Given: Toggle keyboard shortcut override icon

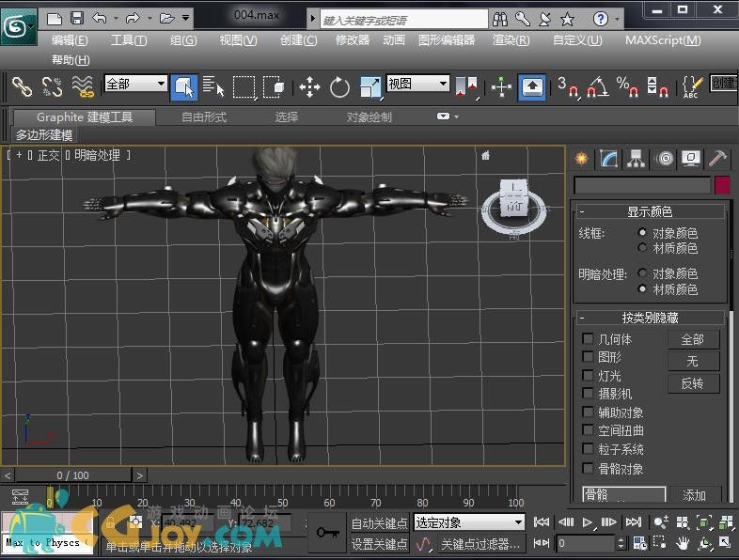Looking at the screenshot, I should pos(532,87).
